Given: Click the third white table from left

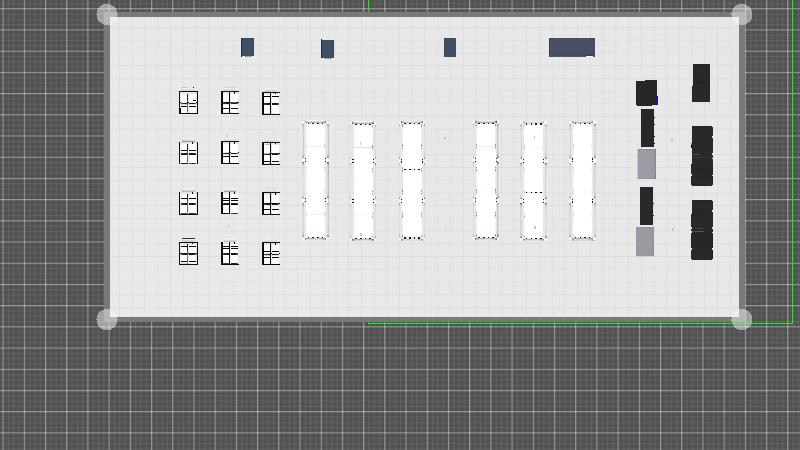Looking at the screenshot, I should click(x=412, y=180).
